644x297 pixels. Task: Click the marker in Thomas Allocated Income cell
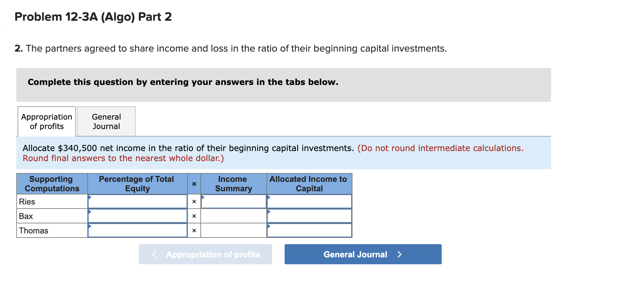269,227
